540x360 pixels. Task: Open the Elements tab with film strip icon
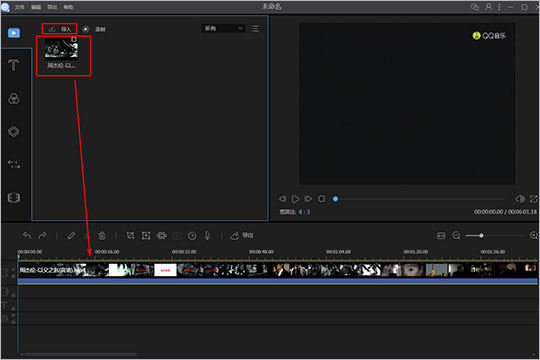(x=14, y=198)
